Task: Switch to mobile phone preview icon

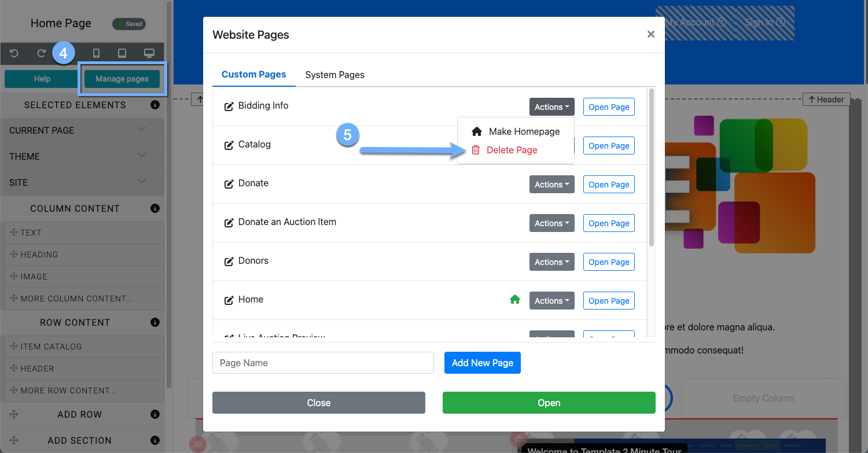Action: point(96,54)
